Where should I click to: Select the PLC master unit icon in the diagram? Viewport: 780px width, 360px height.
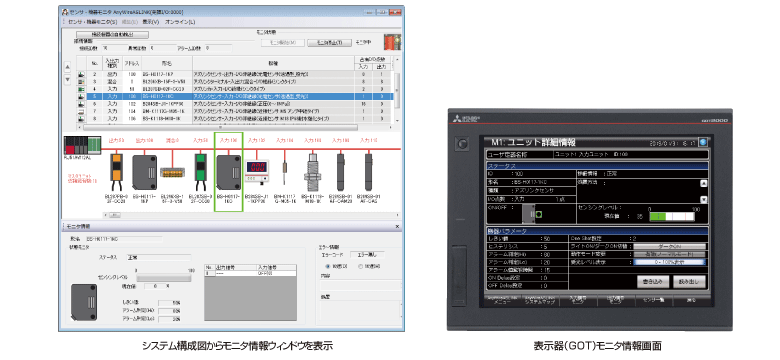point(76,146)
